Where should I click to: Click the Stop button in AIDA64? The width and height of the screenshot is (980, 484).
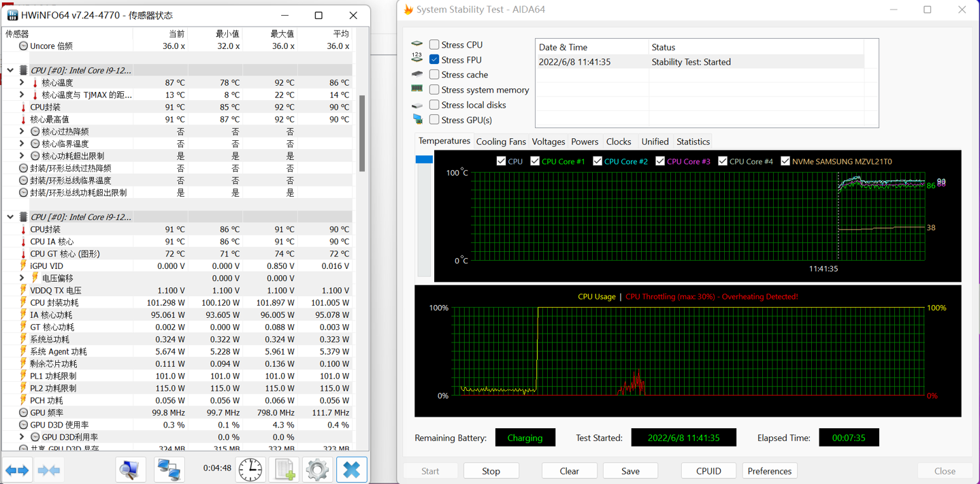491,471
